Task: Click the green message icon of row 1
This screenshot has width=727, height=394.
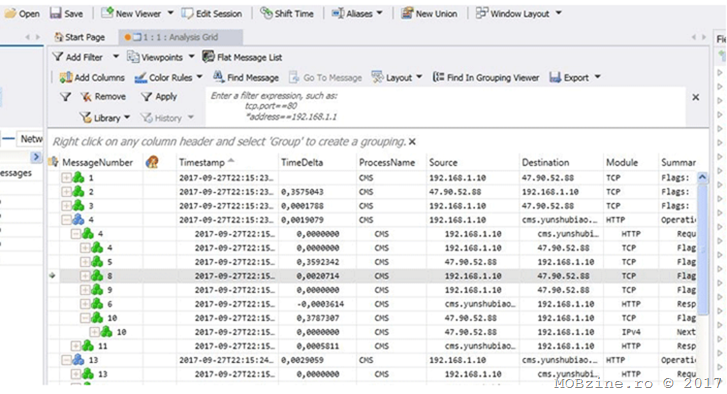Action: (78, 178)
